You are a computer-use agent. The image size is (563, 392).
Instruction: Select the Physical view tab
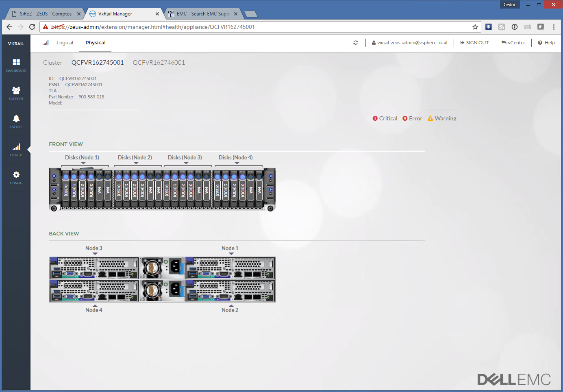point(96,43)
